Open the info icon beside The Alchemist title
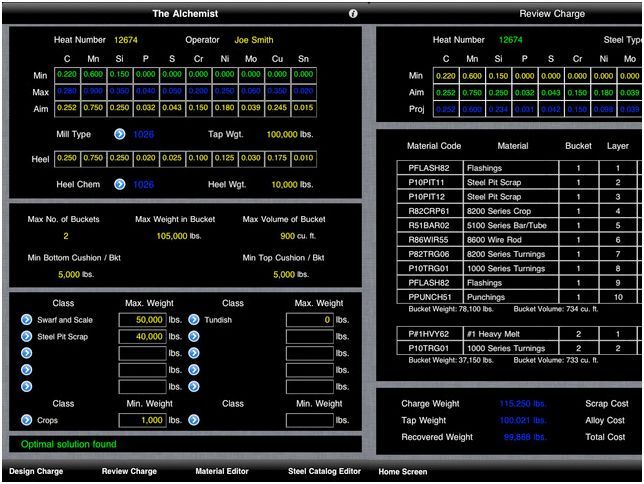The image size is (644, 484). click(x=353, y=14)
